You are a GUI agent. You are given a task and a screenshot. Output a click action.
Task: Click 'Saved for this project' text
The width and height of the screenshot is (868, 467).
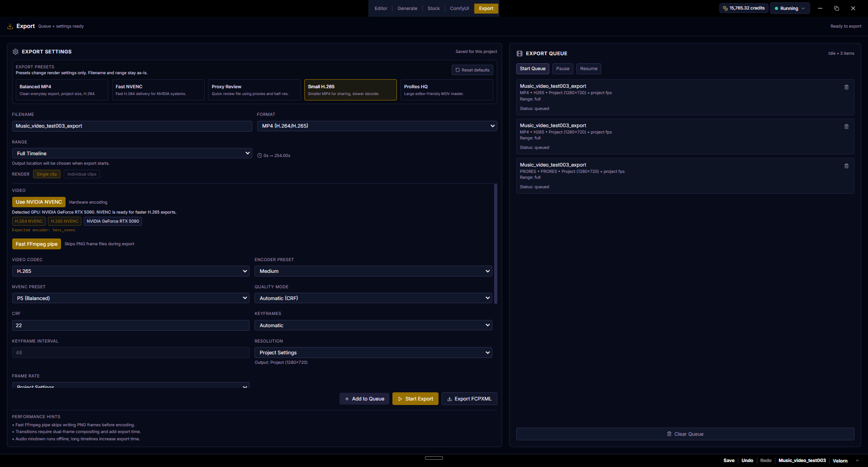(476, 52)
